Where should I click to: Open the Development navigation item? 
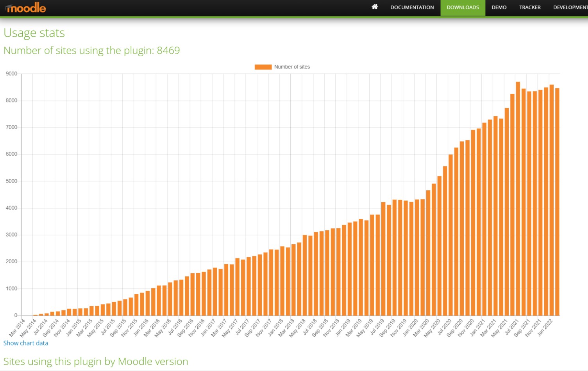(x=570, y=7)
